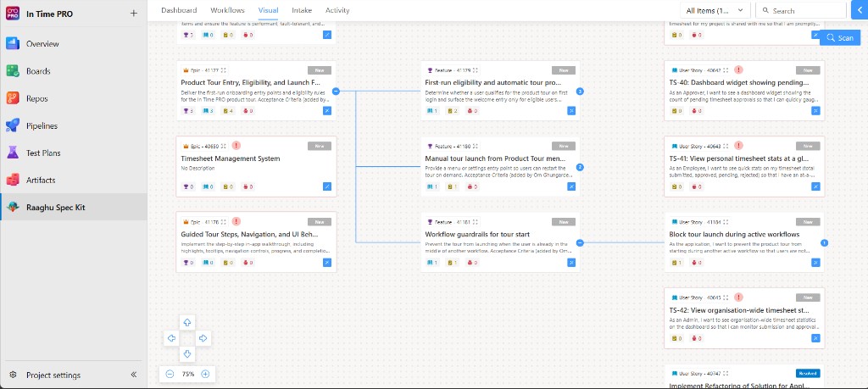Edit the Block tour launch story card
Viewport: 868px width, 389px height.
[x=815, y=262]
